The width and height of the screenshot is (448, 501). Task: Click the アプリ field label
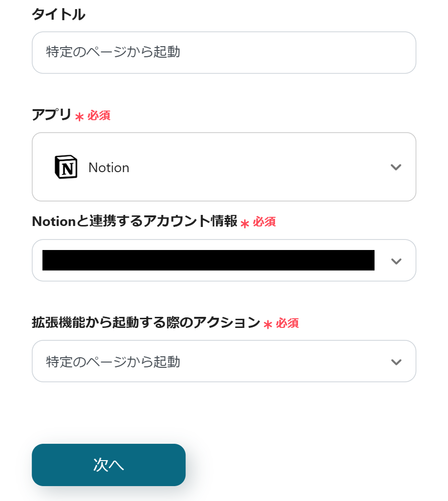tap(51, 115)
